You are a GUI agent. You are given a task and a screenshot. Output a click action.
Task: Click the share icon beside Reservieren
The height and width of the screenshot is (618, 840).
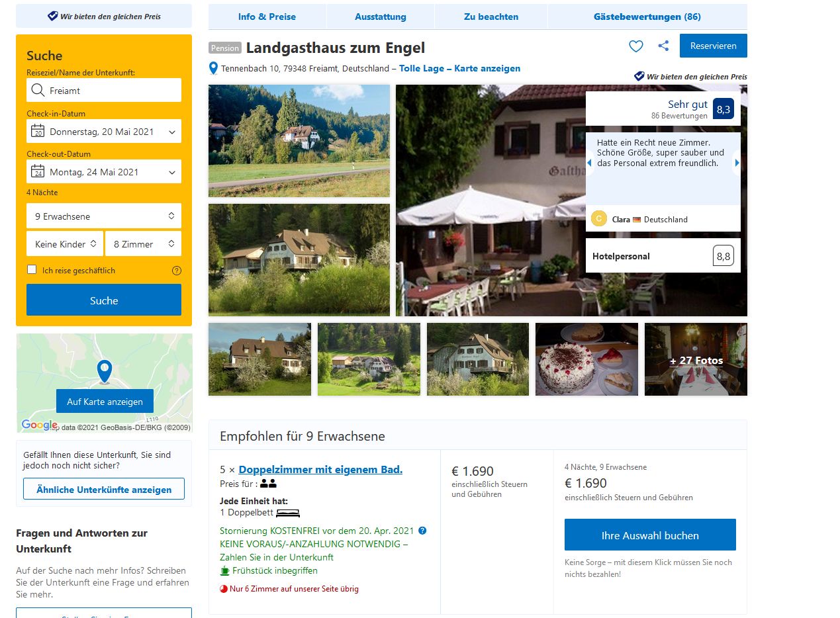[663, 46]
